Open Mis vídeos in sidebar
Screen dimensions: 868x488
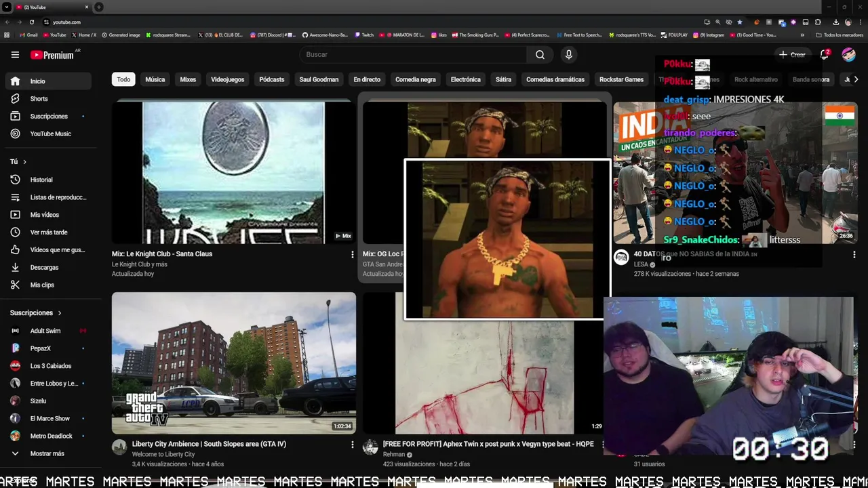(46, 215)
